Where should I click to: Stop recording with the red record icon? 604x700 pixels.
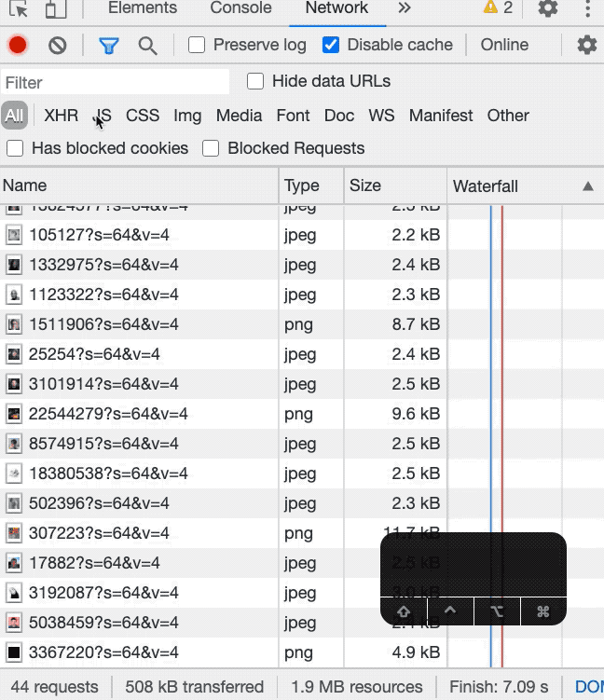pyautogui.click(x=18, y=45)
